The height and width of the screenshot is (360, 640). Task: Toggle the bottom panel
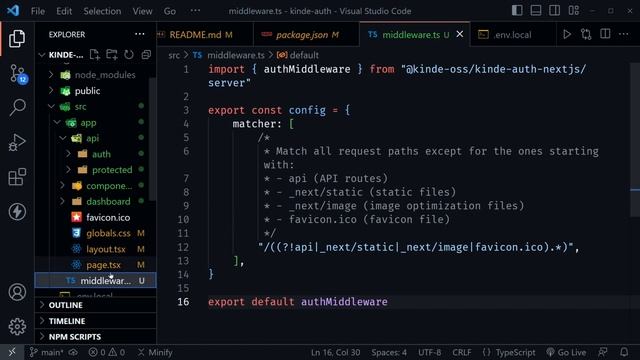[x=536, y=11]
